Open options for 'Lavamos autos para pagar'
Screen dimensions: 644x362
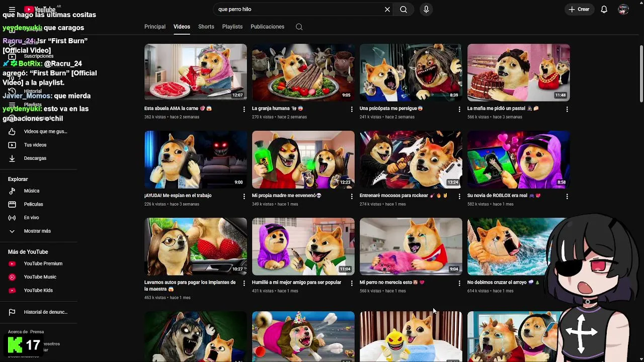pyautogui.click(x=244, y=283)
